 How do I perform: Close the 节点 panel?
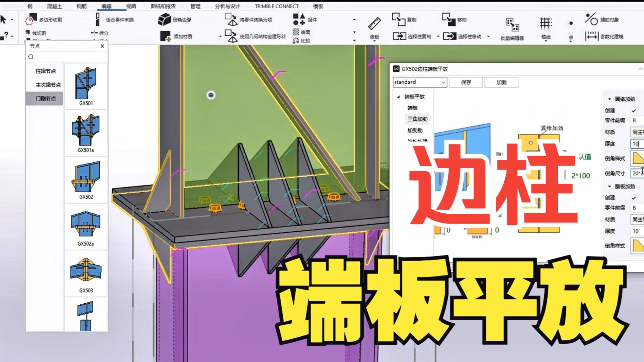pos(102,46)
